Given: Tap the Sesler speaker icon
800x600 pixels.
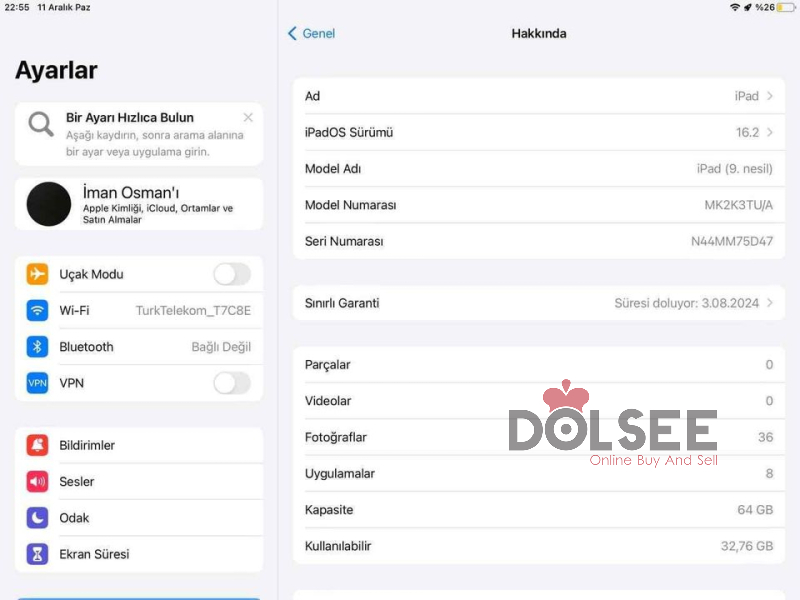Looking at the screenshot, I should (38, 482).
